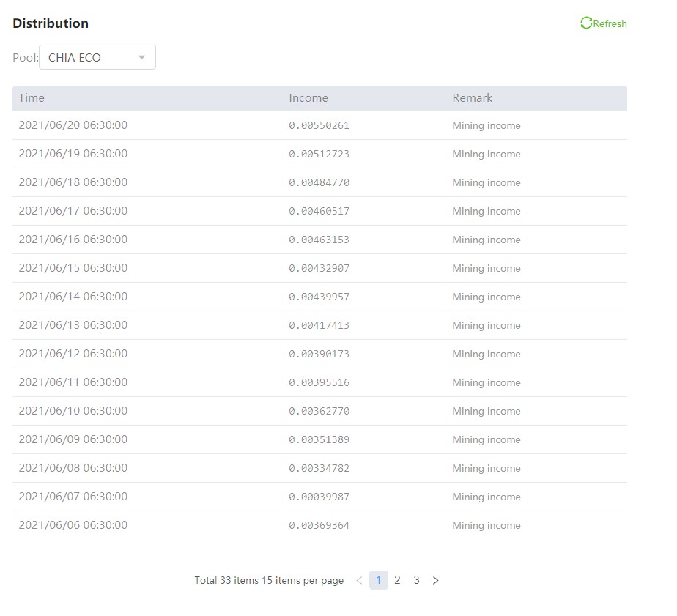
Task: Click the green Refresh icon
Action: pyautogui.click(x=586, y=23)
